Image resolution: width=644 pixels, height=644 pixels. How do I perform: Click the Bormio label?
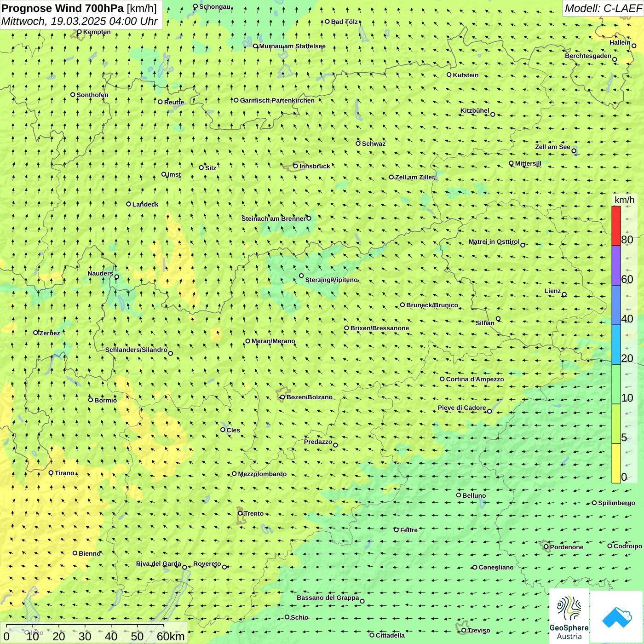click(105, 400)
